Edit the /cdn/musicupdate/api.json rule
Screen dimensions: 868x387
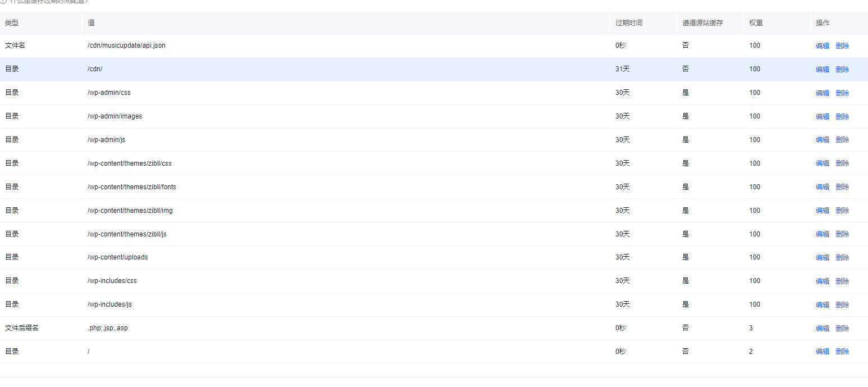click(822, 46)
